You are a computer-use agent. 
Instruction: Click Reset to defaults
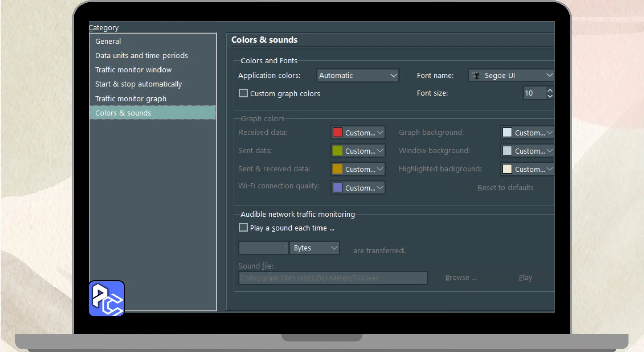coord(505,188)
